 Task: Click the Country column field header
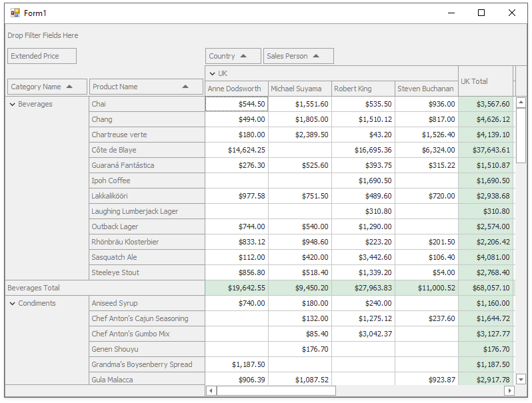coord(233,56)
